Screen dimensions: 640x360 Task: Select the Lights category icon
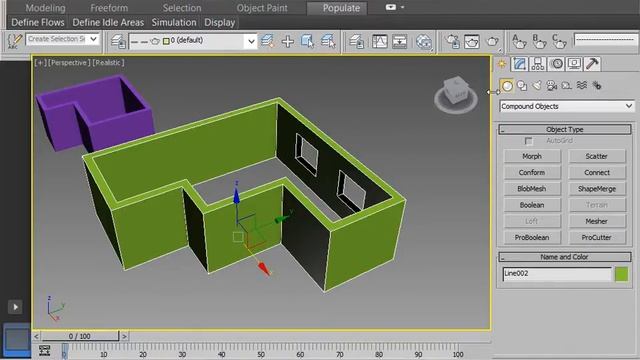[x=537, y=86]
